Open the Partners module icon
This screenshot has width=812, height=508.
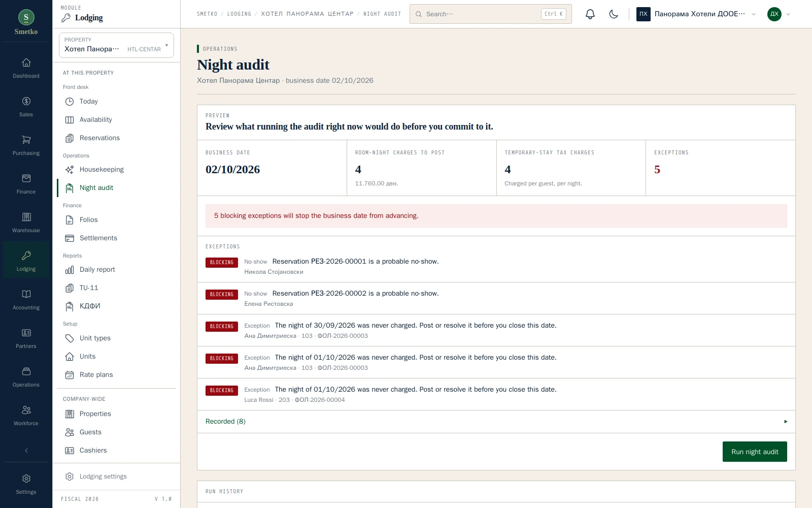click(26, 339)
